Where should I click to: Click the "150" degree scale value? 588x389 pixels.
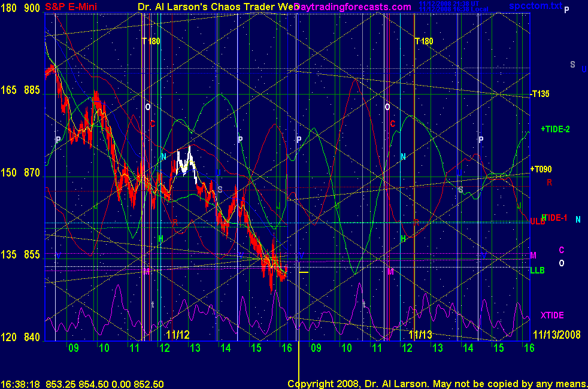8,173
